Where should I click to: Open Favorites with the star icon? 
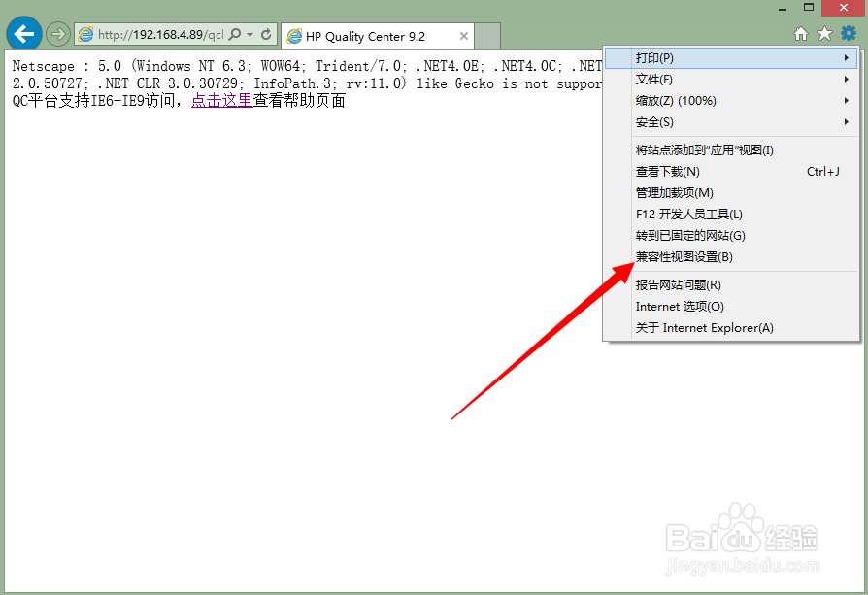coord(824,34)
